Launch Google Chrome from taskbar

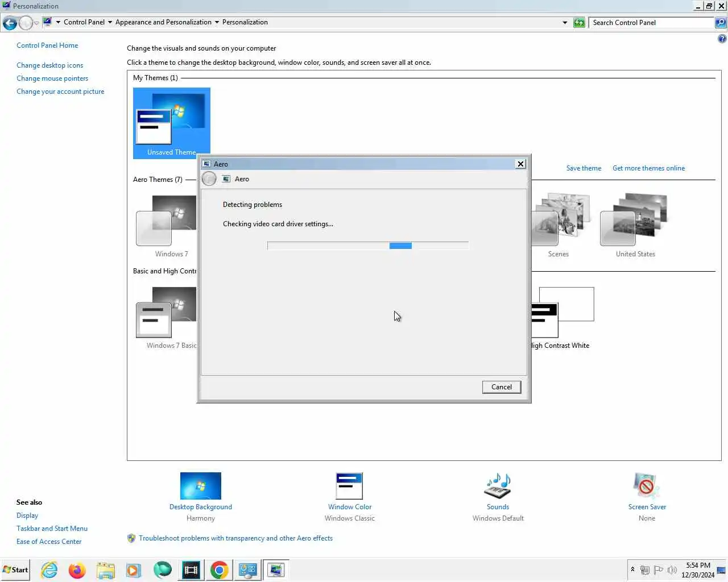220,570
